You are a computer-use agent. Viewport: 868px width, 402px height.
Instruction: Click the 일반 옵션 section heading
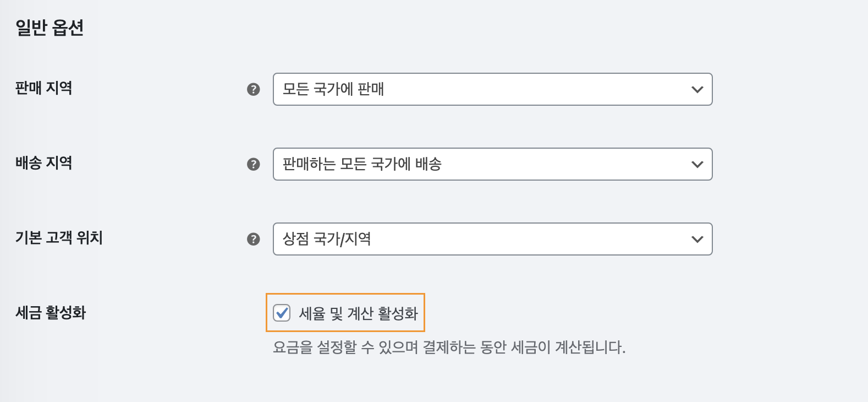pos(50,28)
